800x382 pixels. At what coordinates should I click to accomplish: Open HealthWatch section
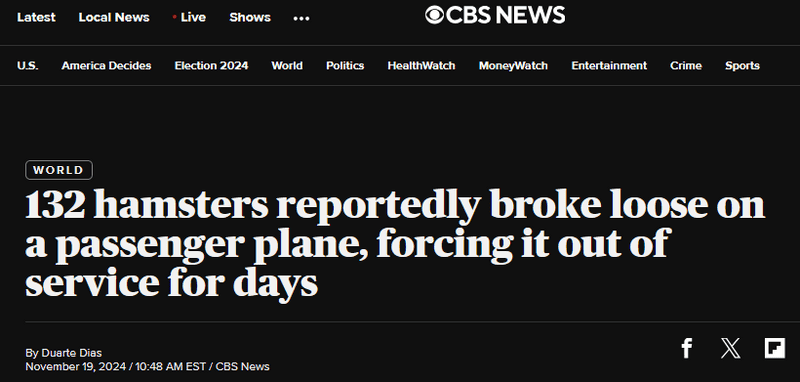tap(421, 66)
